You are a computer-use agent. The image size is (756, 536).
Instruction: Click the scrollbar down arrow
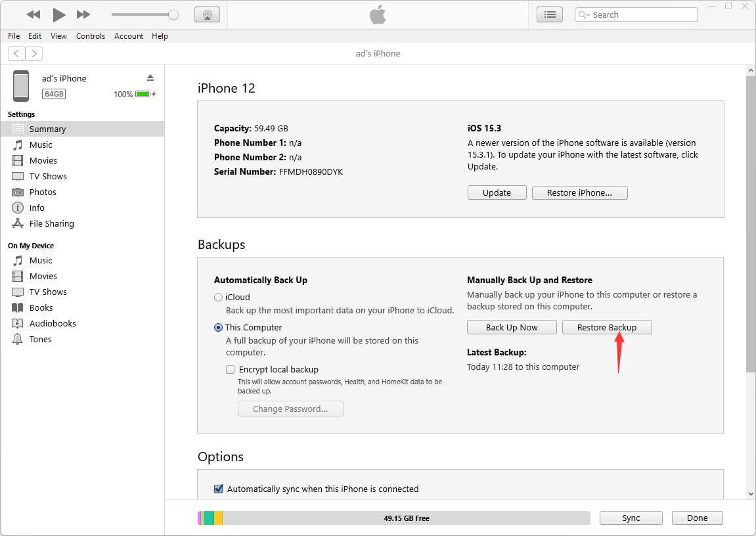coord(751,493)
